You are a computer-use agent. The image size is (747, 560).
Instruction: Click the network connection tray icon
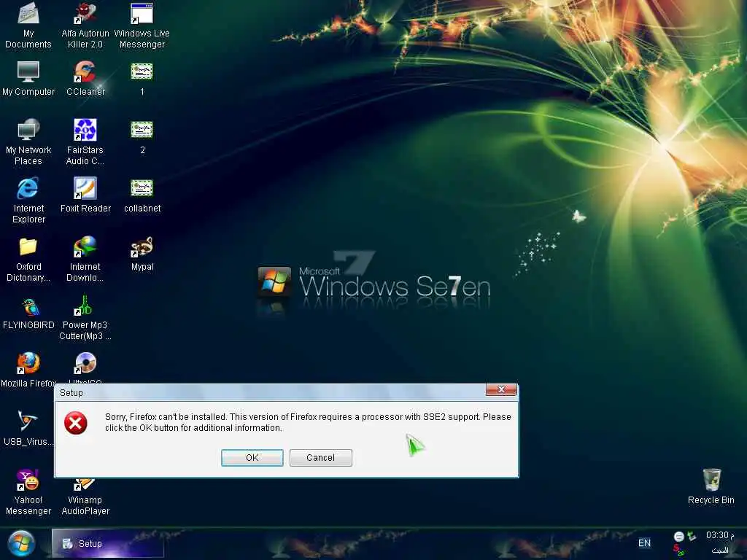692,536
